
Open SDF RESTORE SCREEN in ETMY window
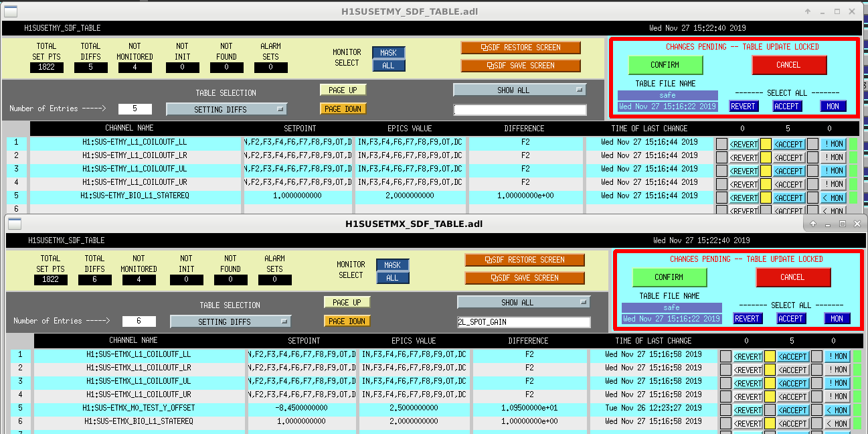[x=521, y=48]
